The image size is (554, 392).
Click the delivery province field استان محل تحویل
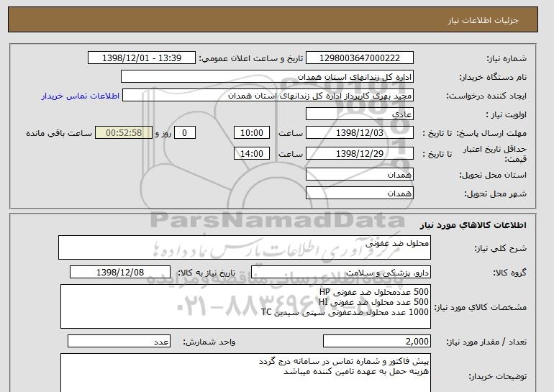359,175
